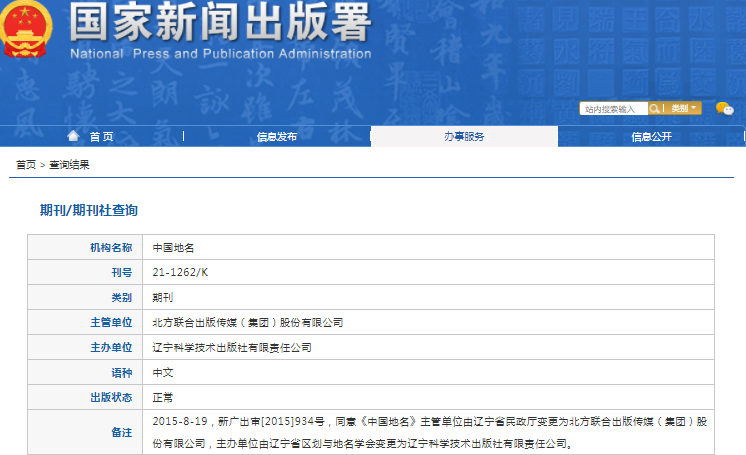
Task: Click the national emblem logo
Action: 27,30
